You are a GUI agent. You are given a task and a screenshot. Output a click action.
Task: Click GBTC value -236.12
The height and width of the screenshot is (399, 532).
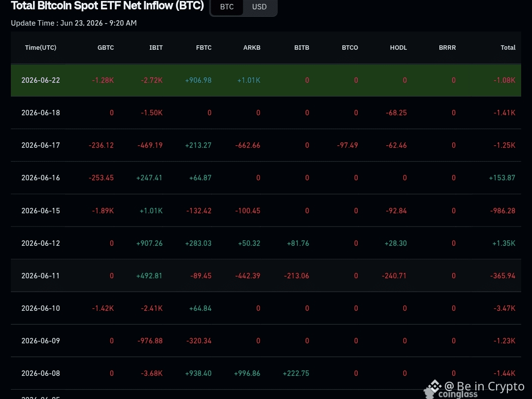101,145
